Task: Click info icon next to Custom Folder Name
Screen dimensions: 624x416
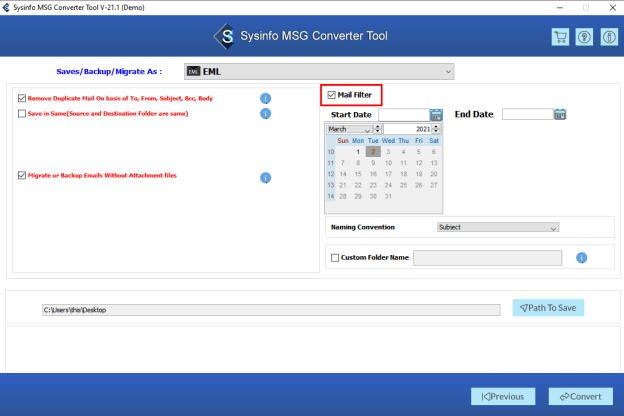Action: point(581,258)
